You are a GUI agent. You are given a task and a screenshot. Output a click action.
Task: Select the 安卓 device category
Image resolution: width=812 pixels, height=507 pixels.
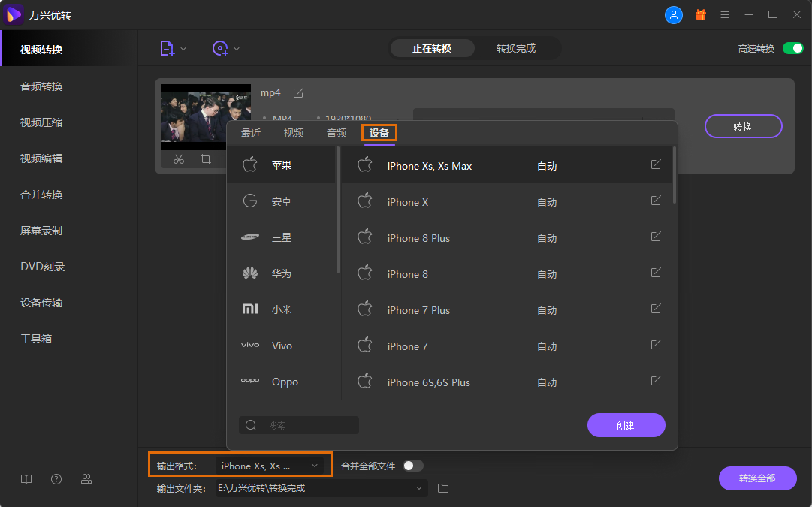pyautogui.click(x=281, y=201)
